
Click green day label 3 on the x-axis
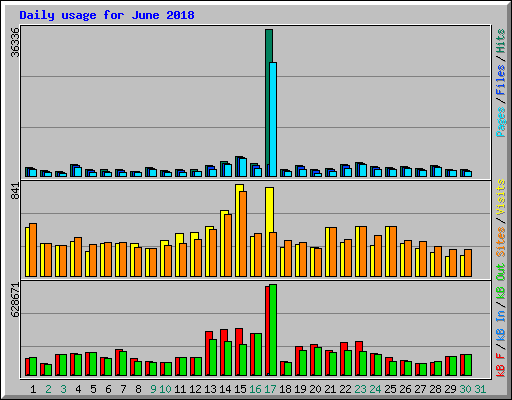coord(63,389)
